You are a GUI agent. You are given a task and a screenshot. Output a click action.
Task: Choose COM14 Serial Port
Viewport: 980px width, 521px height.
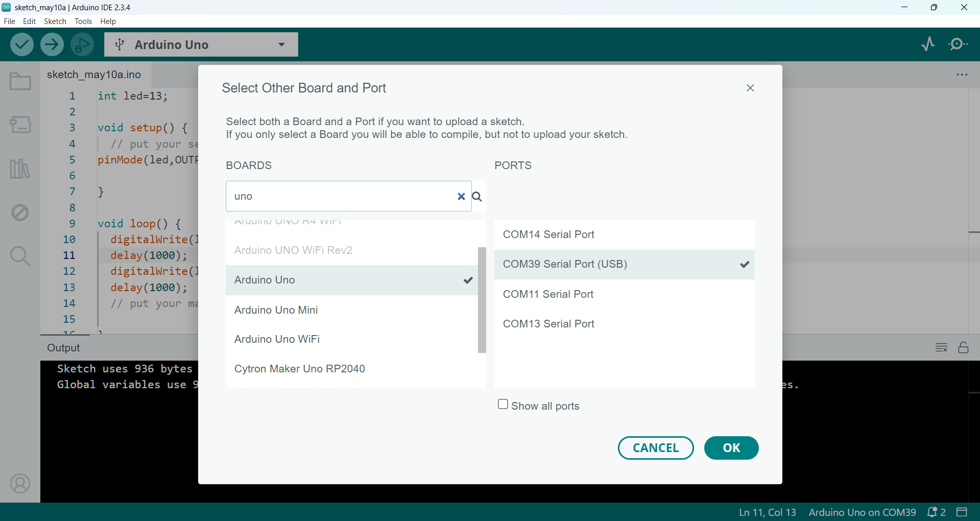624,234
